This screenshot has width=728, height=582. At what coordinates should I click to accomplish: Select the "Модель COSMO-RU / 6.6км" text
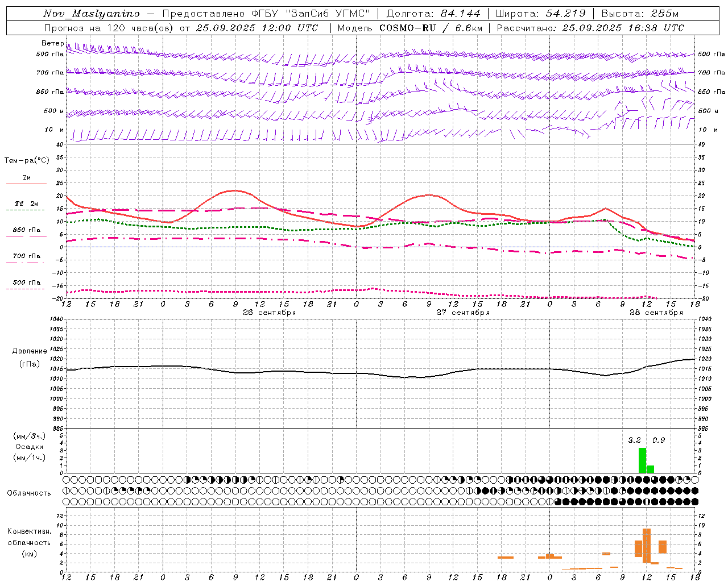[410, 28]
